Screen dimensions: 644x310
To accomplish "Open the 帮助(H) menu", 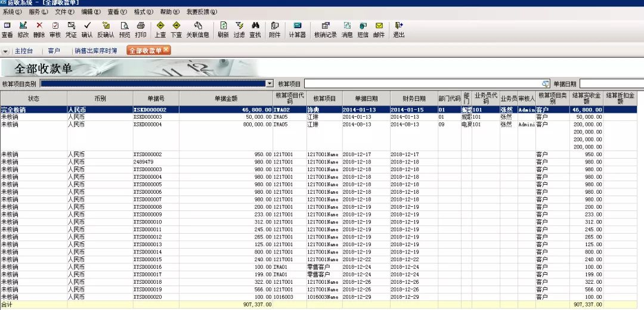I will (x=170, y=13).
